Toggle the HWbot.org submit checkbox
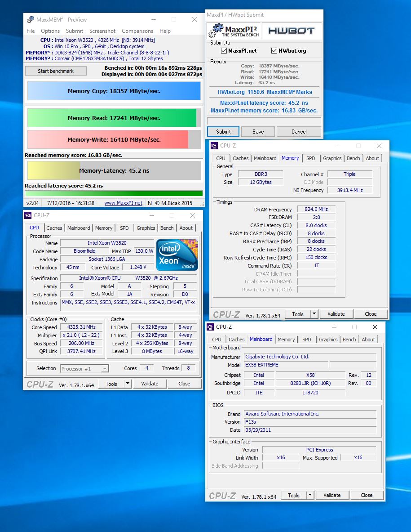This screenshot has width=411, height=532. (x=274, y=50)
